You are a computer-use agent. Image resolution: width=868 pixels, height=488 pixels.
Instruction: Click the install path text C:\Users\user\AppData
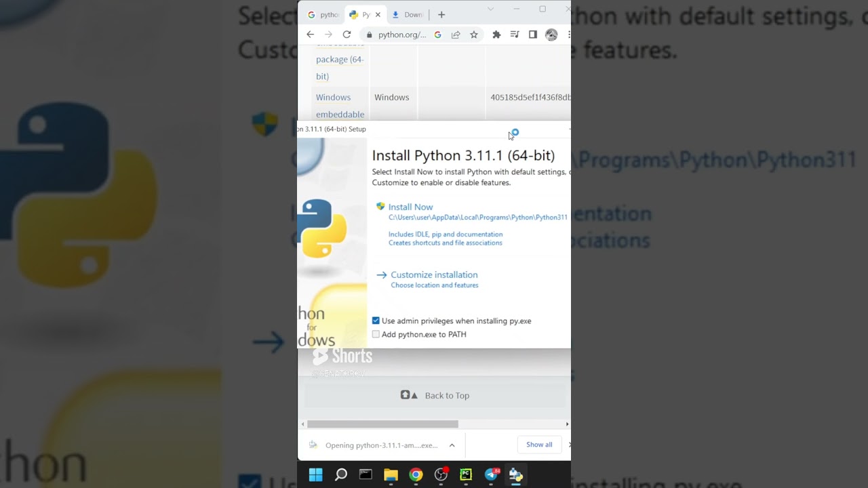(477, 218)
